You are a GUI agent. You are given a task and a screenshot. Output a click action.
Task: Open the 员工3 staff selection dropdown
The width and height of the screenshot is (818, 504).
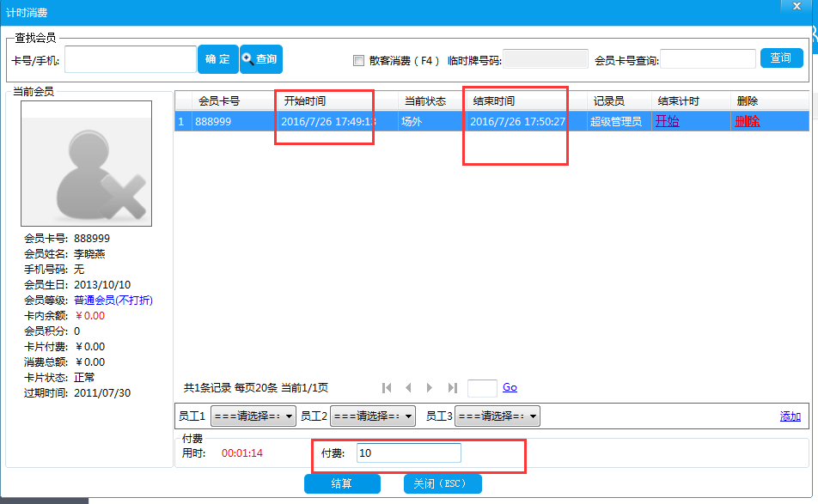click(496, 416)
